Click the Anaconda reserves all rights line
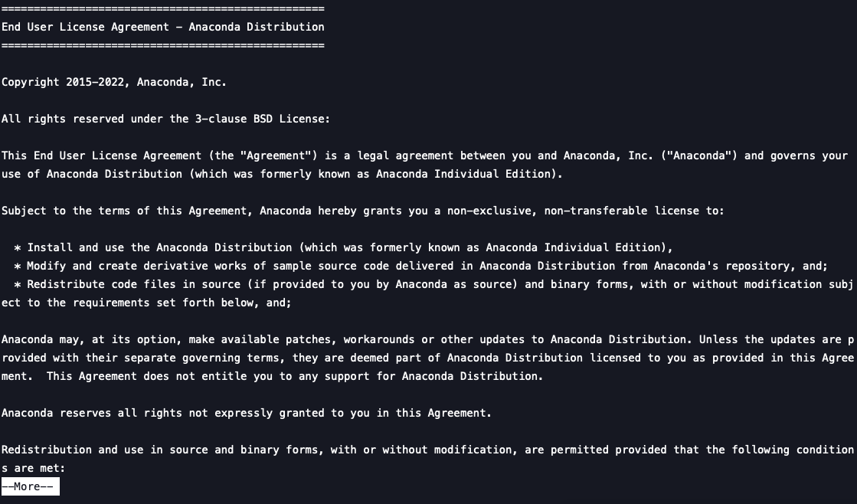 tap(246, 413)
